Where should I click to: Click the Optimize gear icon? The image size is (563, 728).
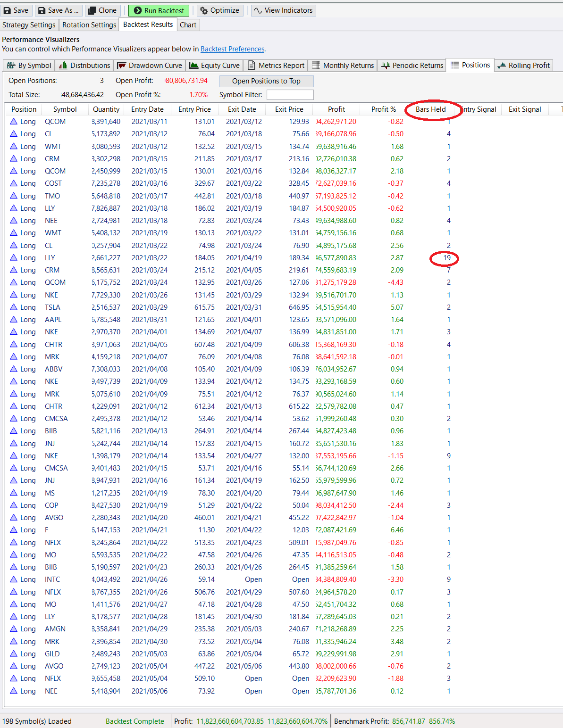(220, 10)
